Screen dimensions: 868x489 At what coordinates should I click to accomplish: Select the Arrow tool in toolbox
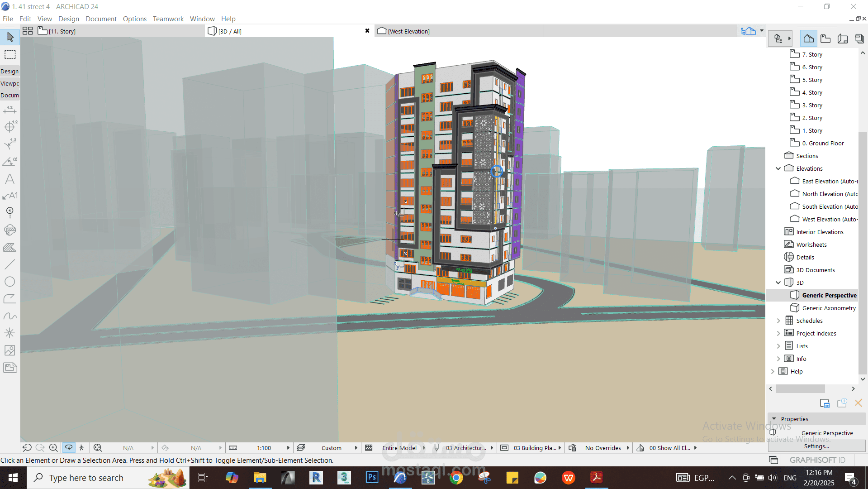[10, 37]
